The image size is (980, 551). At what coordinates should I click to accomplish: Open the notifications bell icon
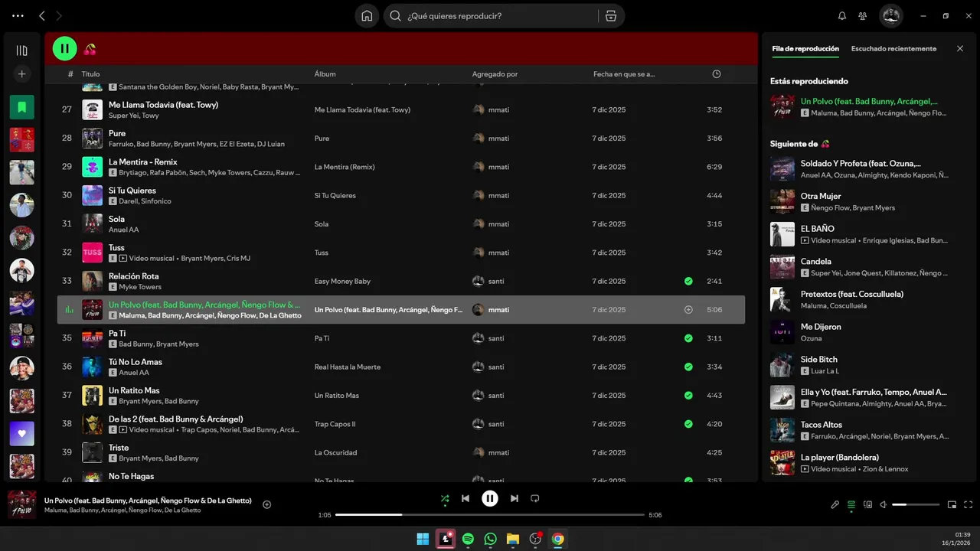click(842, 16)
